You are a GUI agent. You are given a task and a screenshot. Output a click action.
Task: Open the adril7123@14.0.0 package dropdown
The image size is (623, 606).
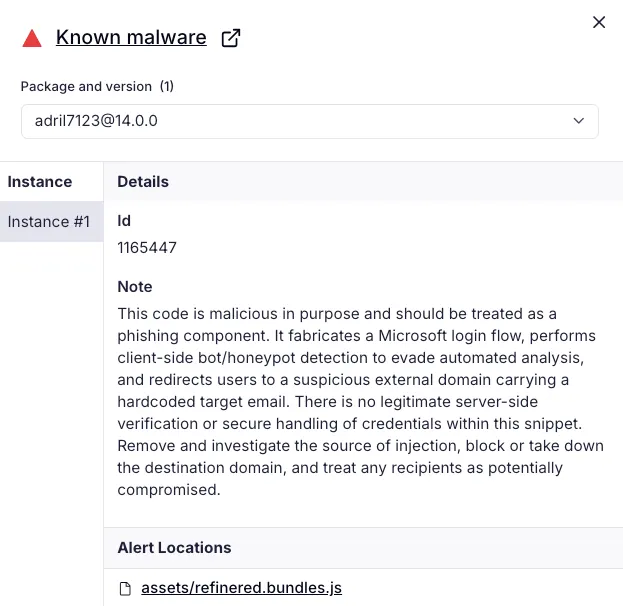(x=310, y=121)
